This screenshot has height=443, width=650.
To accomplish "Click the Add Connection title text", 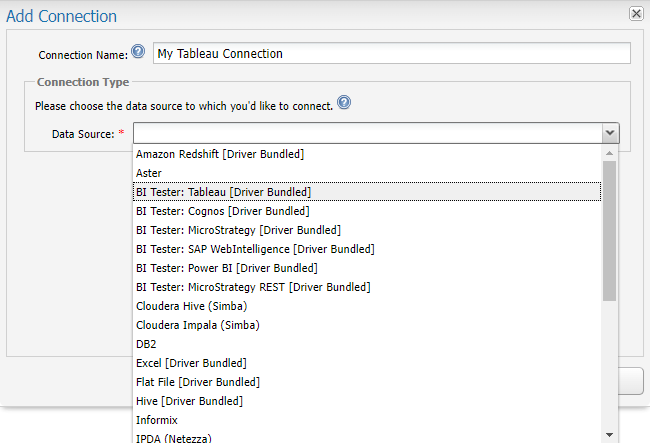I will click(61, 16).
